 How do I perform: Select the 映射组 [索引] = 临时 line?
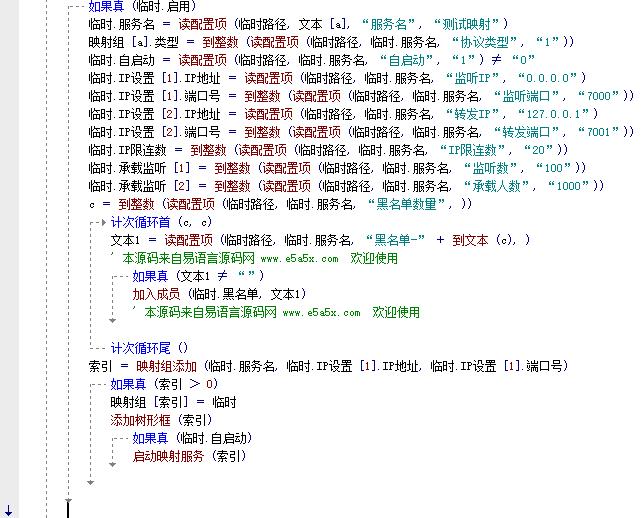[x=173, y=402]
